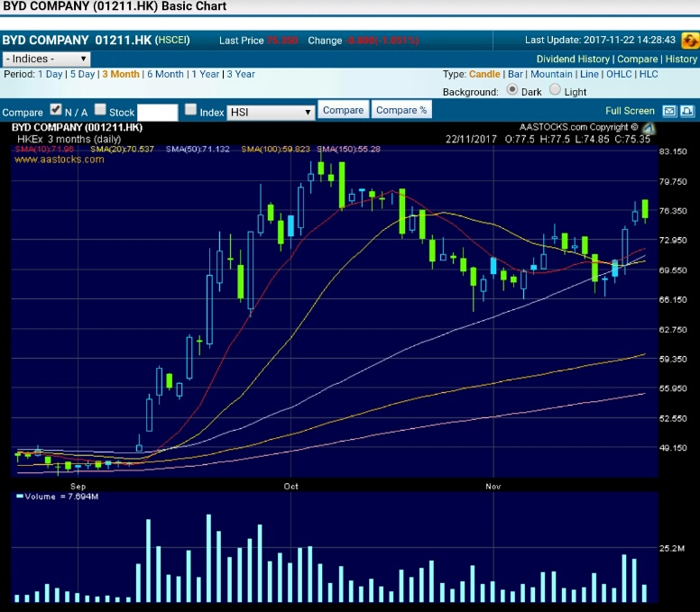Set chart type to Line

(x=589, y=74)
